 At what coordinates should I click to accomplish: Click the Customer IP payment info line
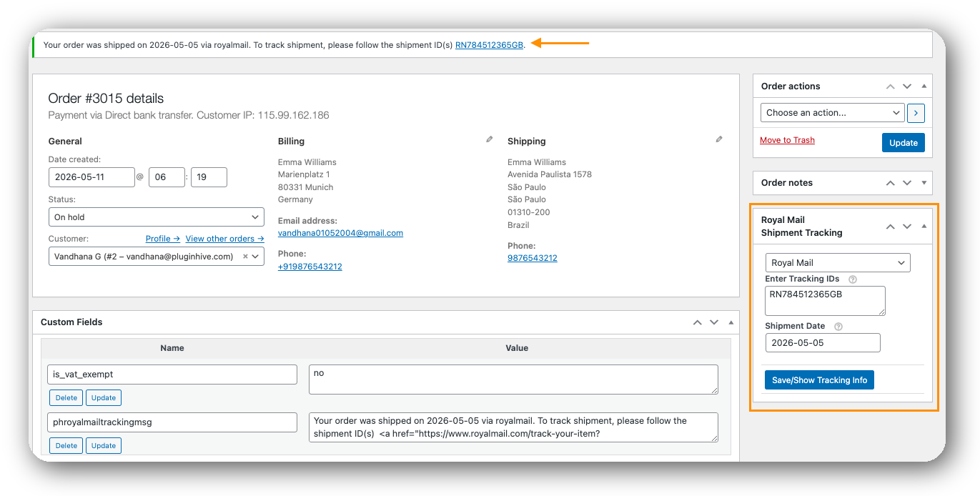[189, 115]
